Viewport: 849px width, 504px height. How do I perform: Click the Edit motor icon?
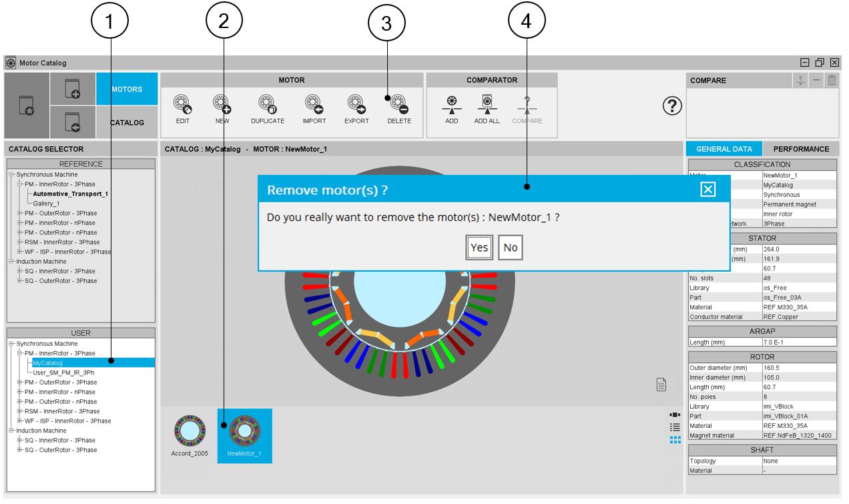[x=182, y=104]
